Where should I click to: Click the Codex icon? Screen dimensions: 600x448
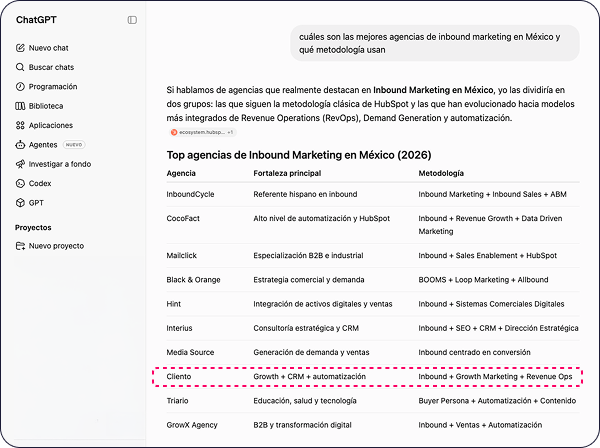point(20,183)
